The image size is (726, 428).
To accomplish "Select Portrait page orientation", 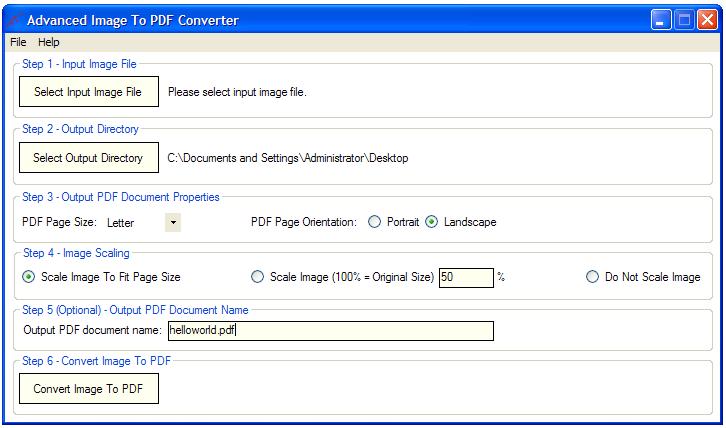I will tap(375, 222).
